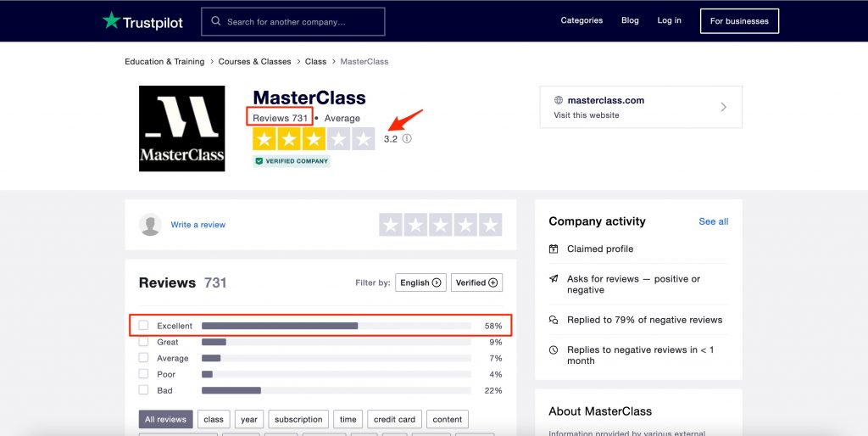Screen dimensions: 868x436
Task: Check the Great rating filter
Action: tap(143, 341)
